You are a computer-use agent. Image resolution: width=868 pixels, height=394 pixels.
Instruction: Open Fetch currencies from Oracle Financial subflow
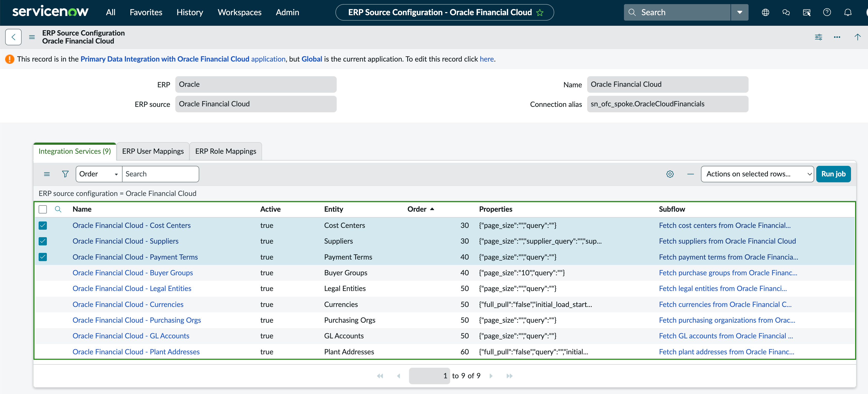(x=725, y=304)
